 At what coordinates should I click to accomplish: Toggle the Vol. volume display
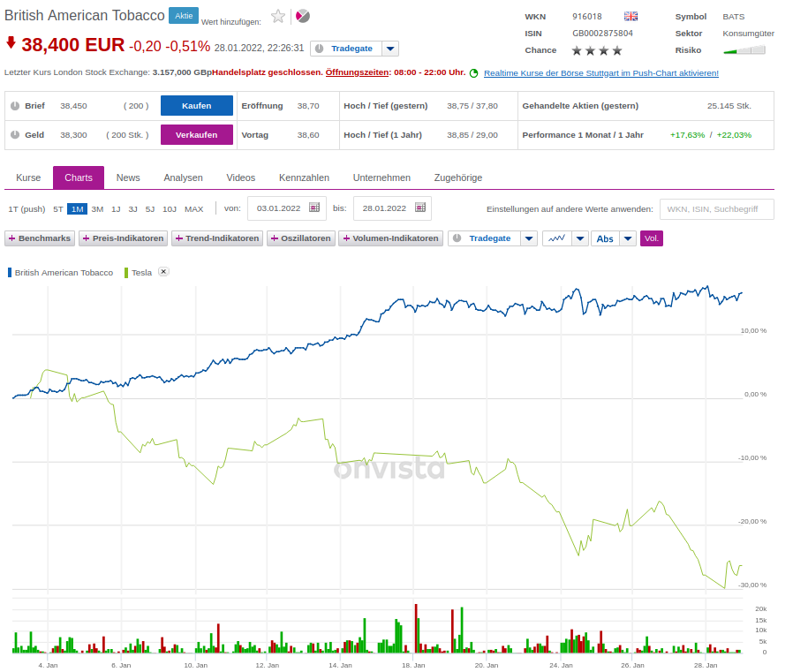point(652,238)
